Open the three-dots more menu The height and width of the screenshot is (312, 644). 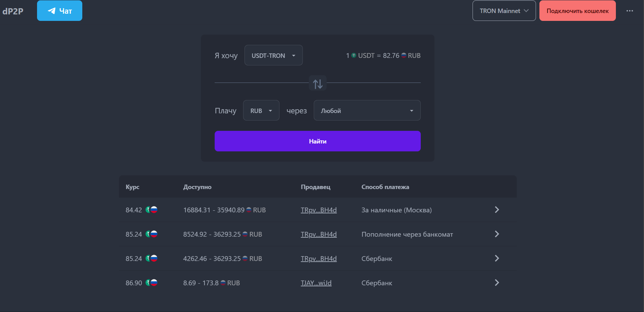click(x=630, y=11)
